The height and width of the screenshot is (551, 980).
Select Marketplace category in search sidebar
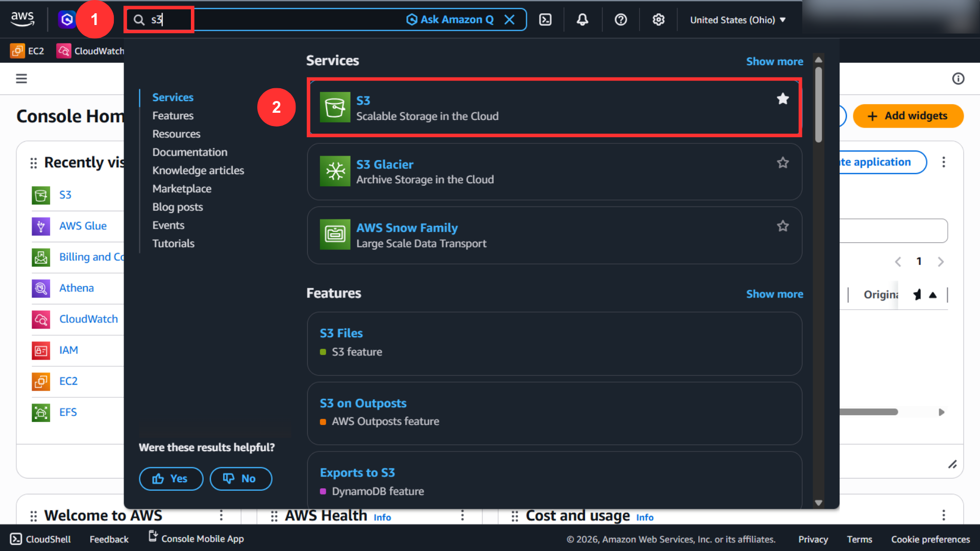click(x=182, y=189)
